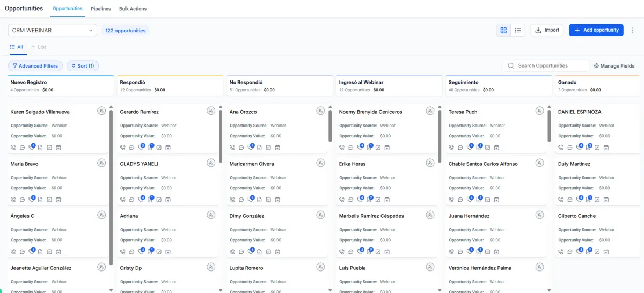Open Maricarmen Olvera opportunity name
Image resolution: width=644 pixels, height=293 pixels.
coord(252,164)
